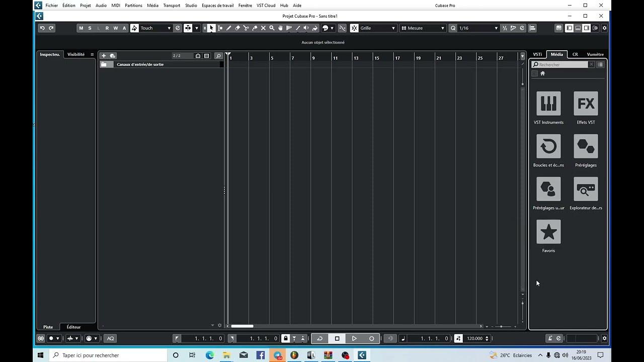Switch to the CR tab
The width and height of the screenshot is (644, 362).
coord(575,54)
